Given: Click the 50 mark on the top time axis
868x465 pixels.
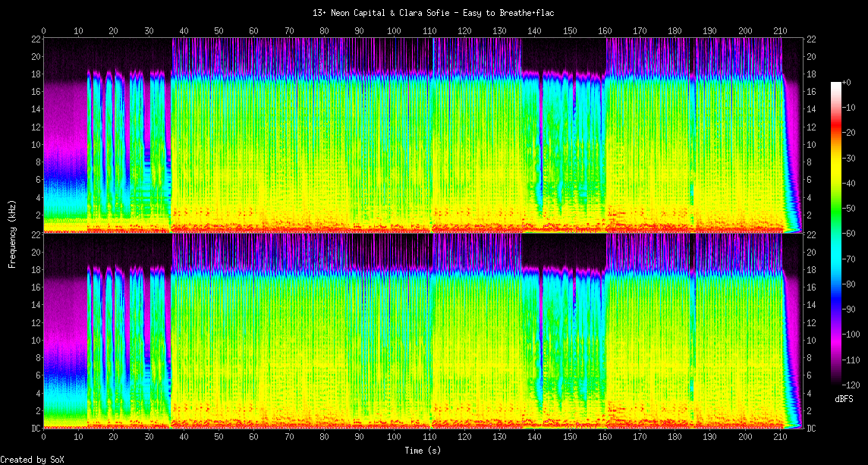Looking at the screenshot, I should tap(219, 30).
